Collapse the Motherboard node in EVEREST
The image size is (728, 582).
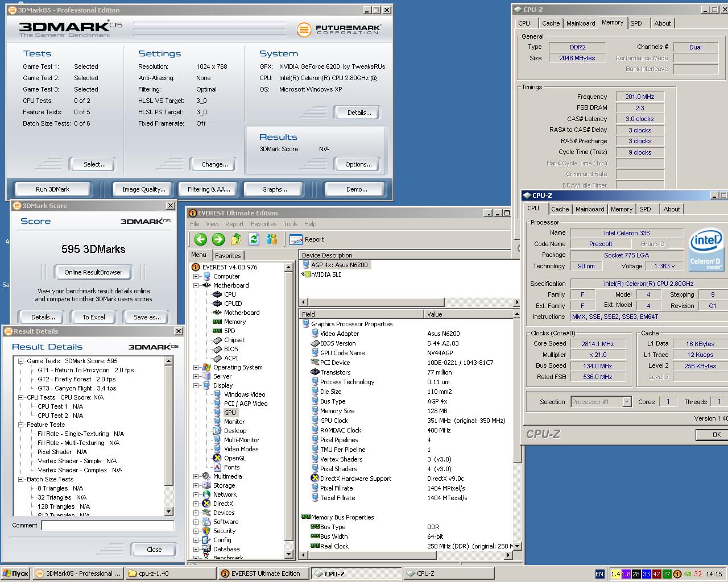(196, 285)
